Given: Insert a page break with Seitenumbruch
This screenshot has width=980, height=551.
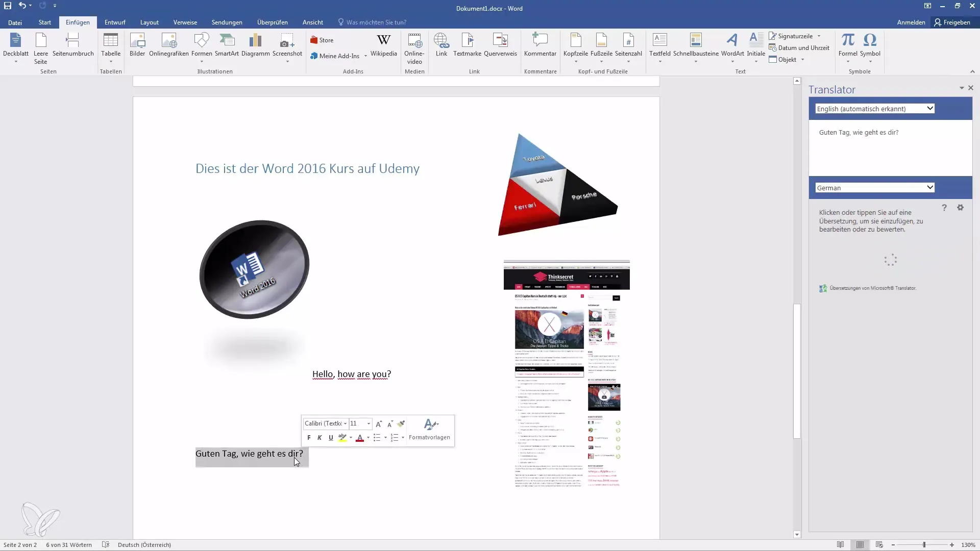Looking at the screenshot, I should coord(73,45).
